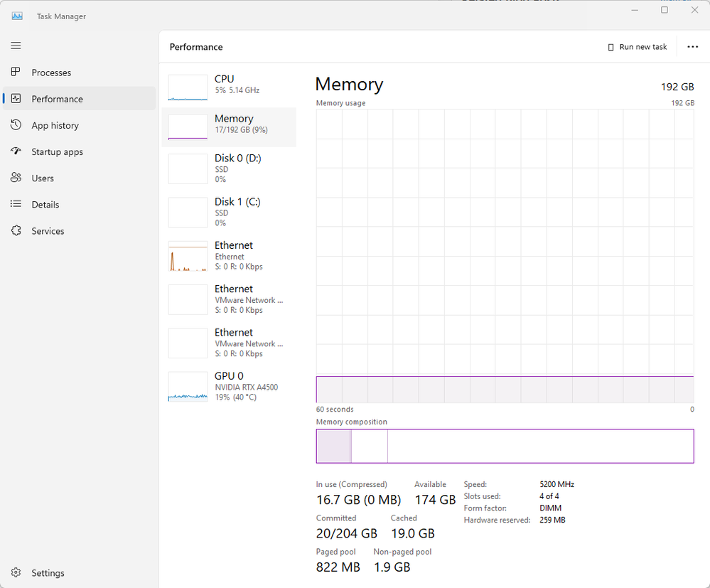Viewport: 710px width, 588px height.
Task: Open Startup apps gauge icon
Action: (x=16, y=151)
